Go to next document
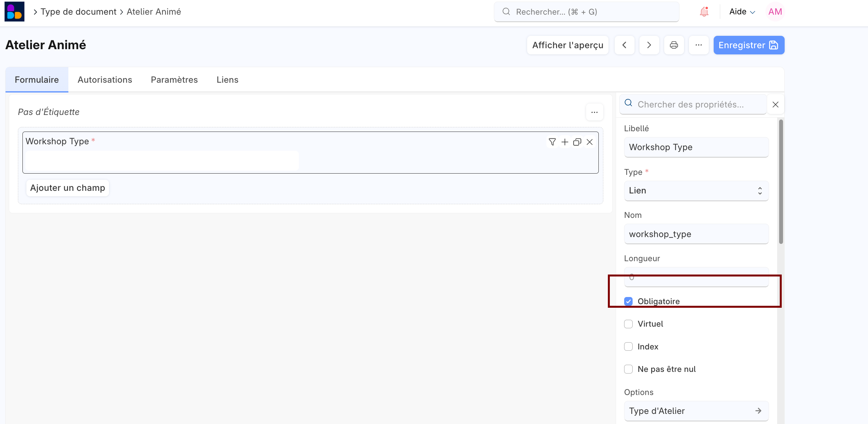Screen dimensions: 868x424 point(649,45)
